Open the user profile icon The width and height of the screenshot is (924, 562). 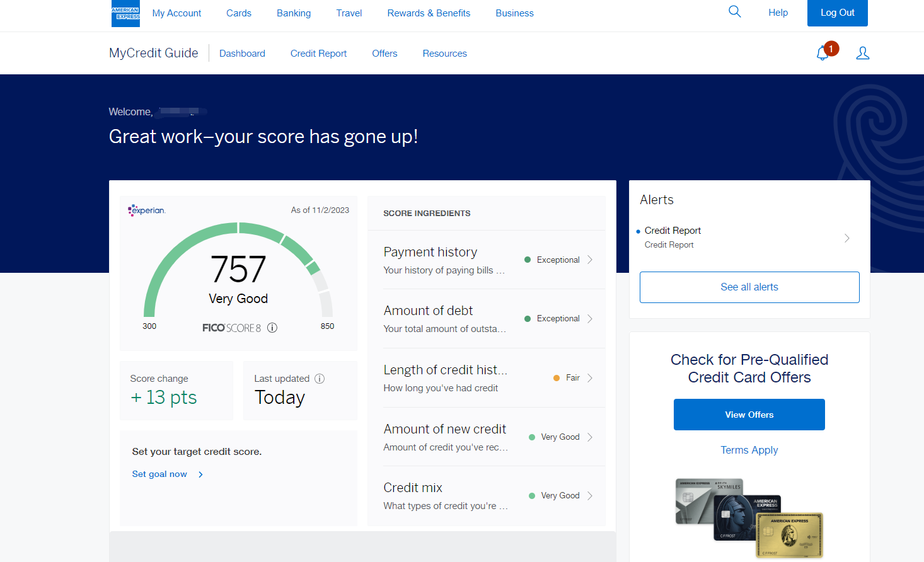pyautogui.click(x=863, y=53)
